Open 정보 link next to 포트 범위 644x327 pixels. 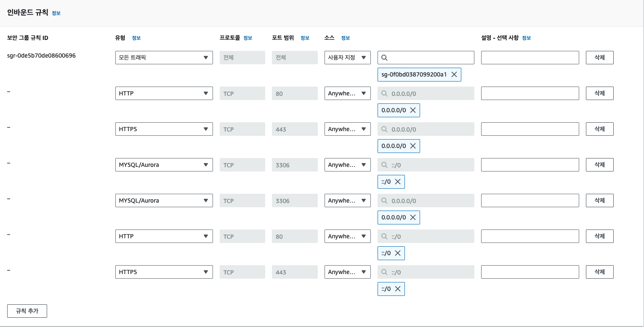(305, 38)
